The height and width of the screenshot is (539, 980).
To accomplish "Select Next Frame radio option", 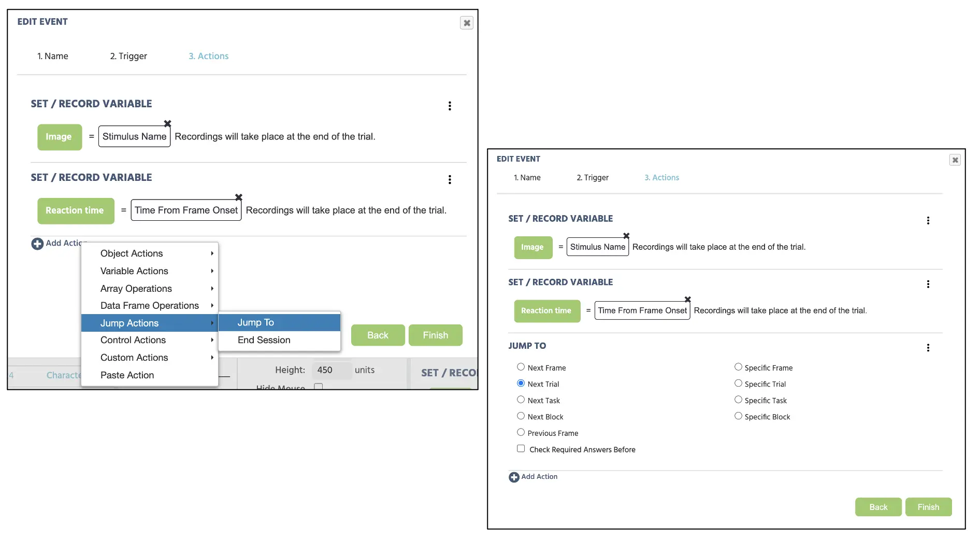I will point(521,367).
